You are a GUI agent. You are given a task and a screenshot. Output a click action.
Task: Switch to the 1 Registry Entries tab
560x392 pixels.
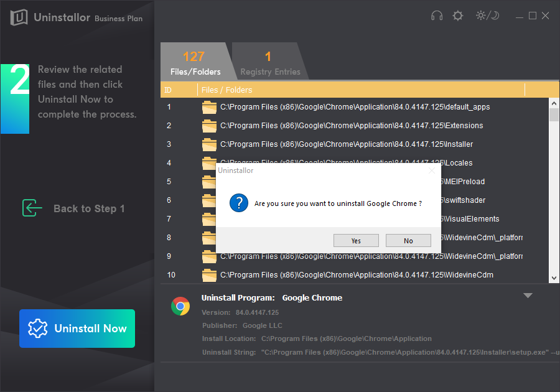pos(270,62)
